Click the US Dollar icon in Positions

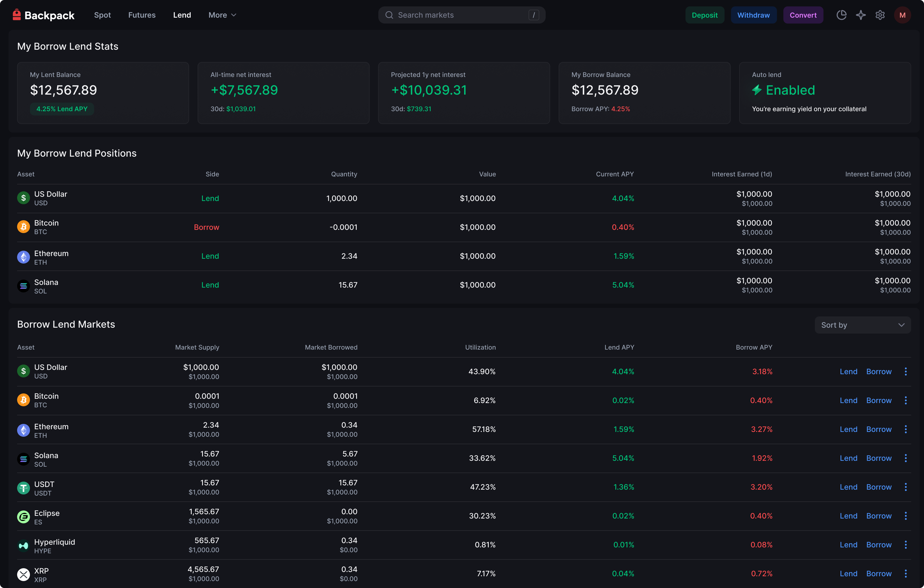pos(24,198)
